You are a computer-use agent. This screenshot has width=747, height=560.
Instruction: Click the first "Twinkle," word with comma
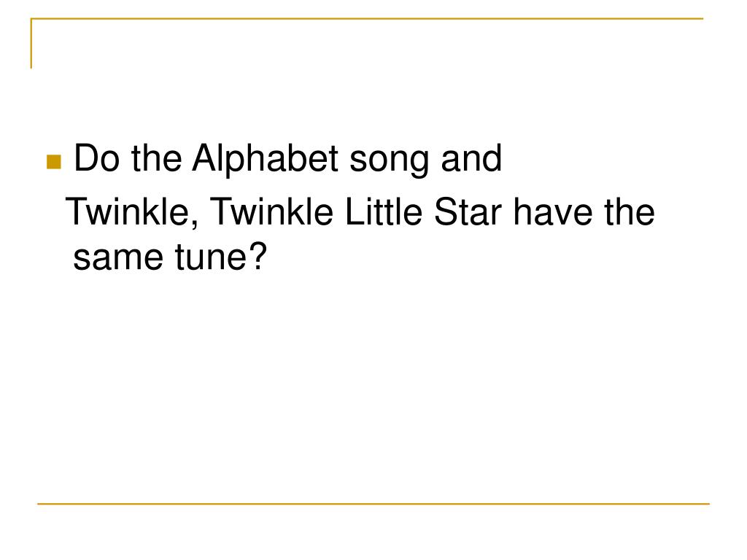[133, 212]
